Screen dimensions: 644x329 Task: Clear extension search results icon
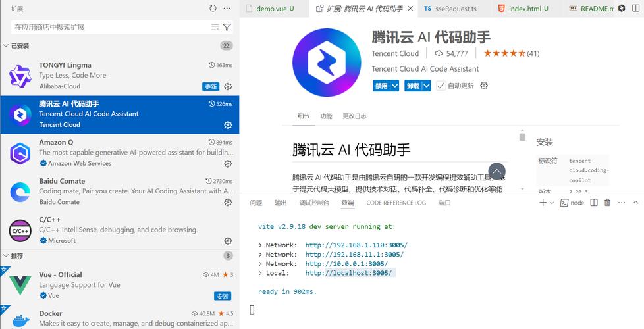(x=215, y=27)
